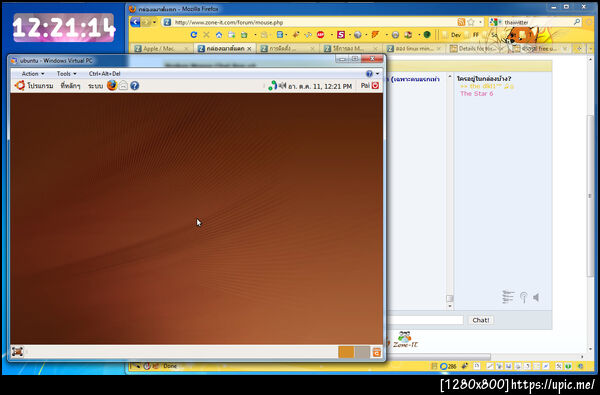Open the Dev bookmarks folder in Firefox
Image resolution: width=600 pixels, height=395 pixels.
click(452, 35)
